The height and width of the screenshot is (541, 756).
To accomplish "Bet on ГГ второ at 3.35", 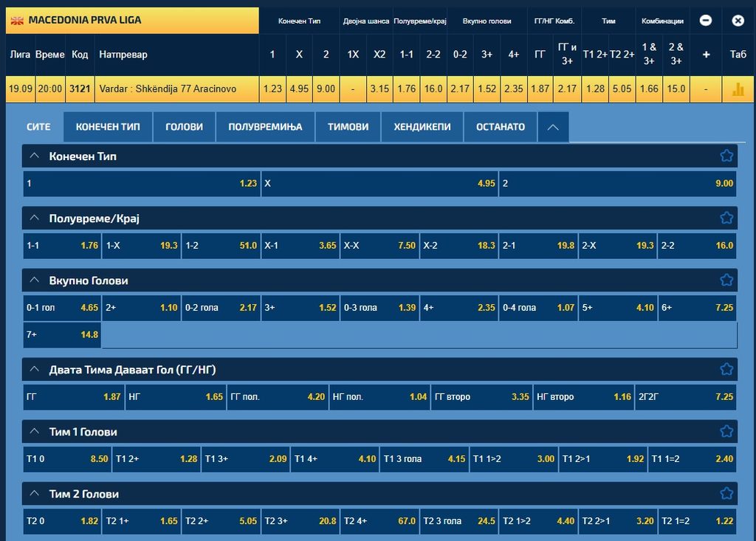I will [x=481, y=397].
